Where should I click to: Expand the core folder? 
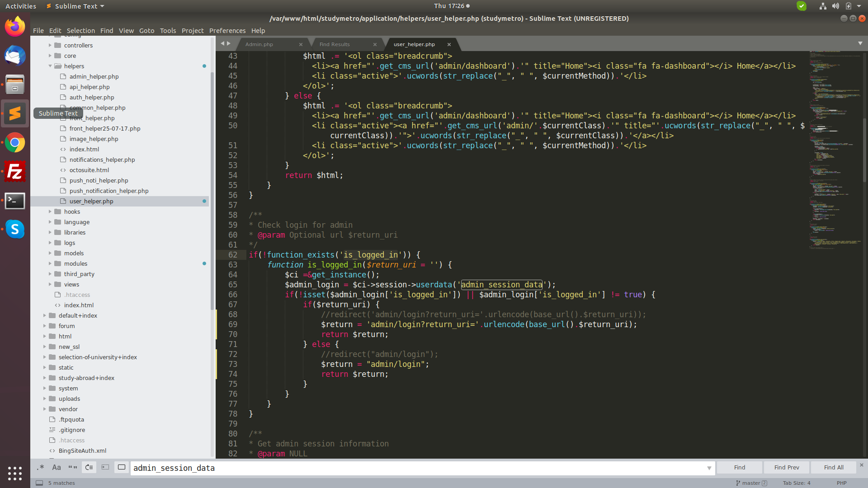pos(50,56)
